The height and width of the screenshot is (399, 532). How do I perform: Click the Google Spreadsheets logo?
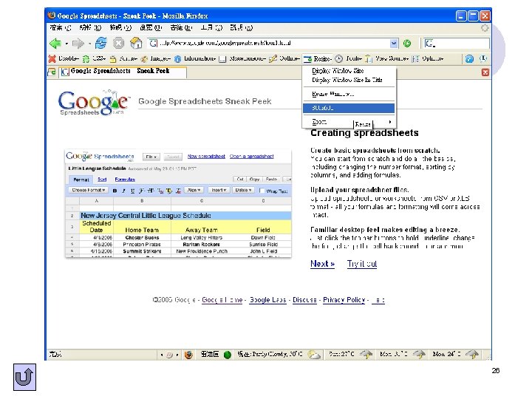[x=93, y=102]
